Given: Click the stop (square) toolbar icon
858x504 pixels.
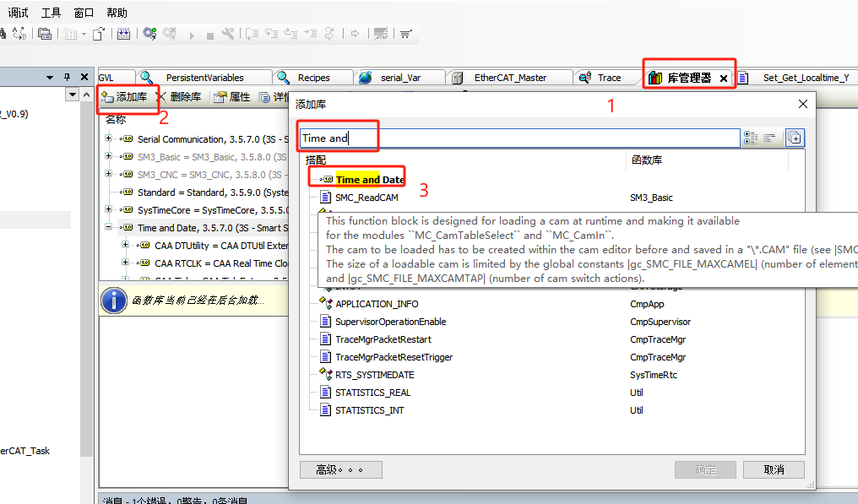Looking at the screenshot, I should [x=209, y=36].
